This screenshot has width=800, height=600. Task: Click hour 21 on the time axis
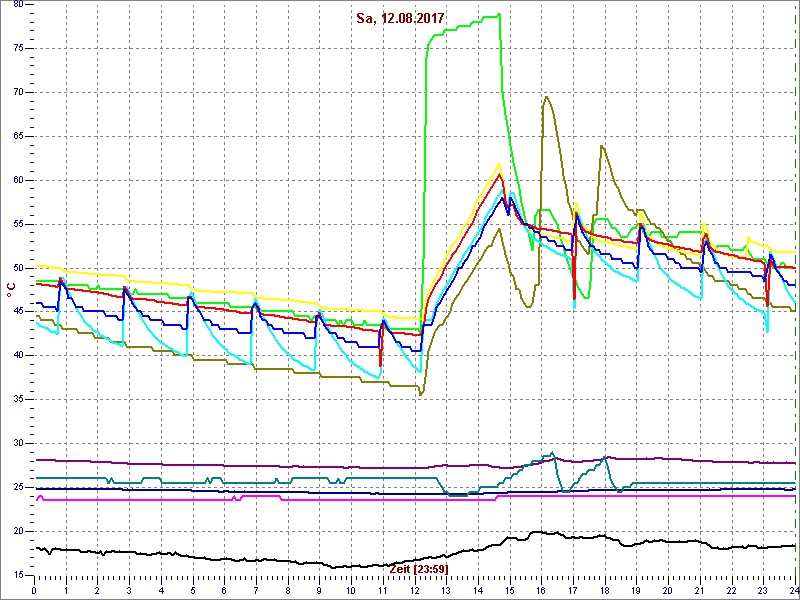(x=700, y=590)
